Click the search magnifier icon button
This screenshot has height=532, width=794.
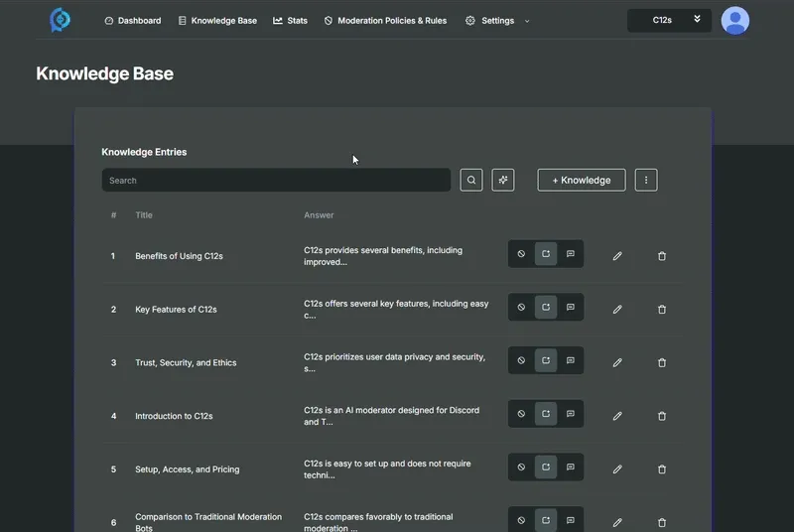471,180
